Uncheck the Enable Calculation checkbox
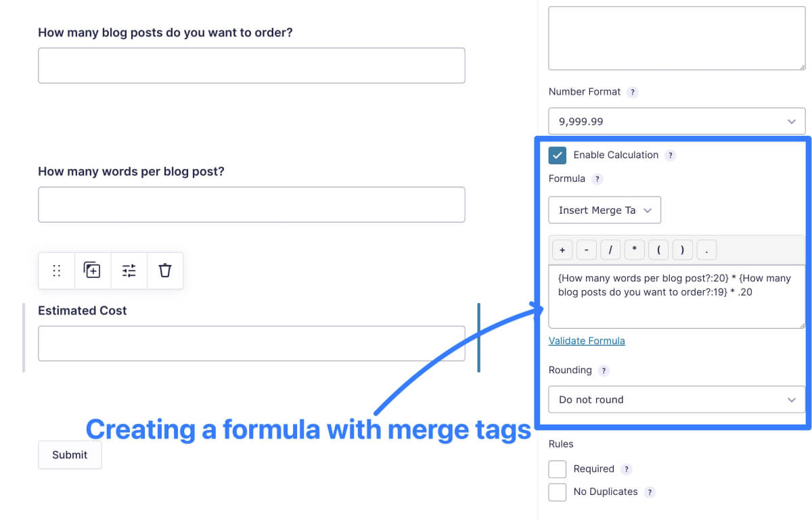The image size is (812, 520). point(558,156)
